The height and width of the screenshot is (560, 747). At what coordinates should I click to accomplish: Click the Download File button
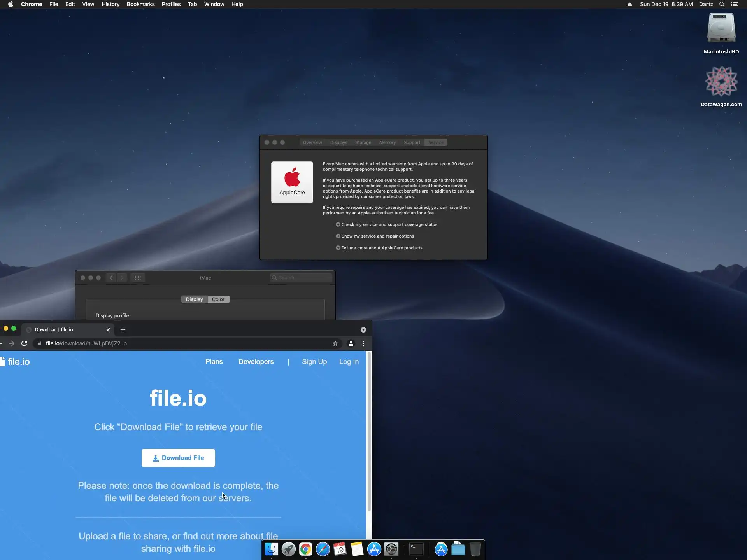(178, 458)
